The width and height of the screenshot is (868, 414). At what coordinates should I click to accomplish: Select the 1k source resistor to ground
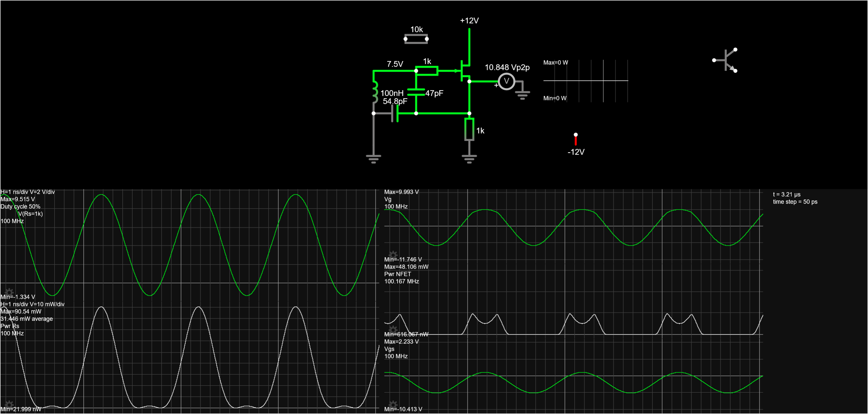tap(469, 129)
